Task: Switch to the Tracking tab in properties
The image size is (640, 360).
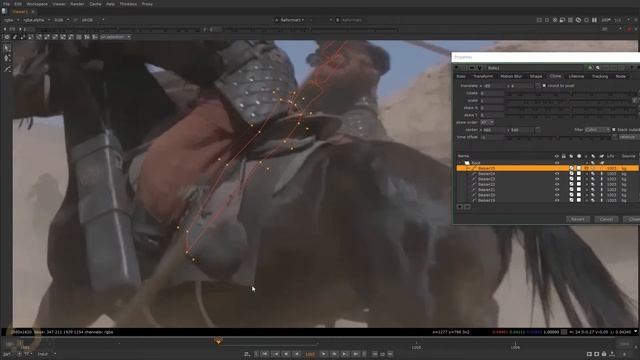Action: tap(600, 76)
